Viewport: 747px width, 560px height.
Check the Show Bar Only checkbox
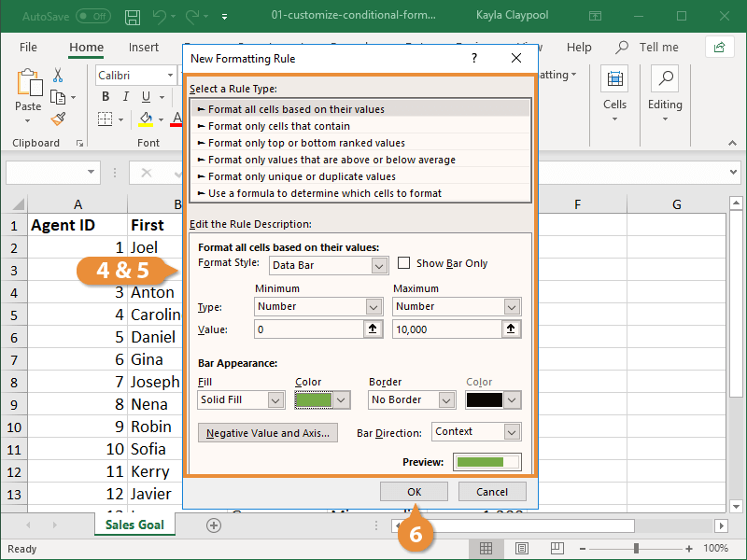click(x=405, y=262)
